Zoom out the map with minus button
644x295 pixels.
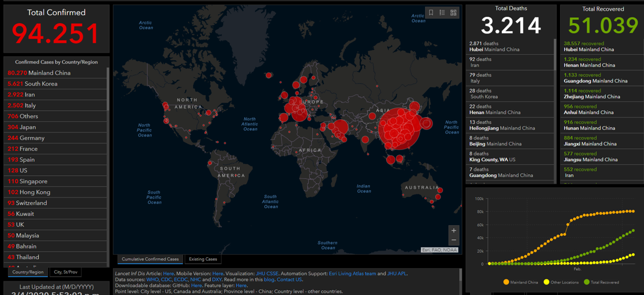click(x=453, y=240)
